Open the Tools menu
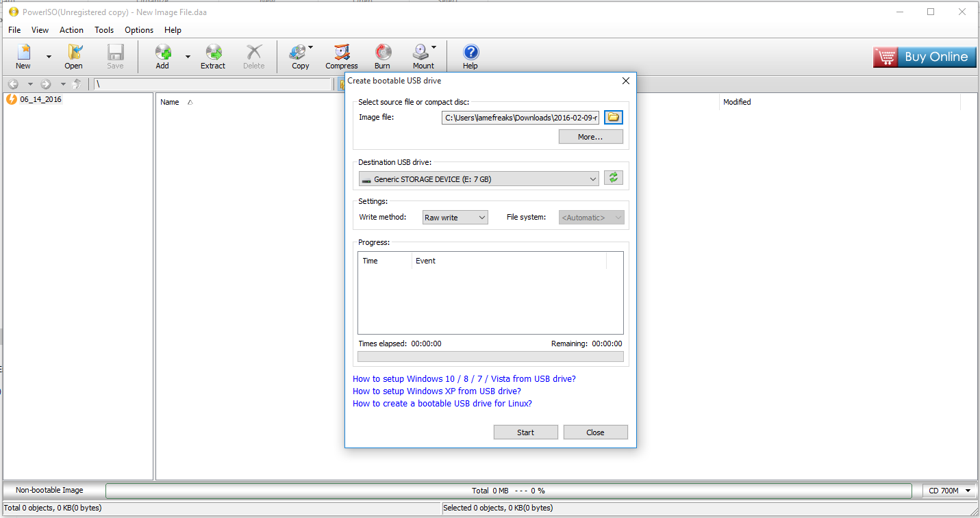The image size is (980, 518). (103, 30)
